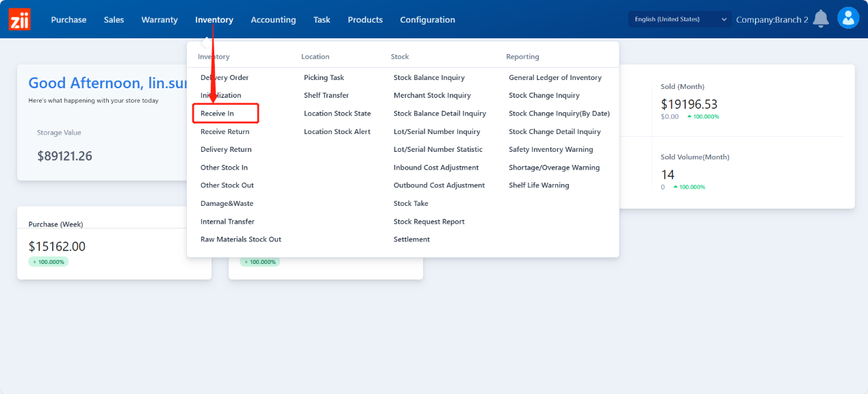This screenshot has width=868, height=394.
Task: Select Raw Materials Stock Out
Action: [240, 239]
